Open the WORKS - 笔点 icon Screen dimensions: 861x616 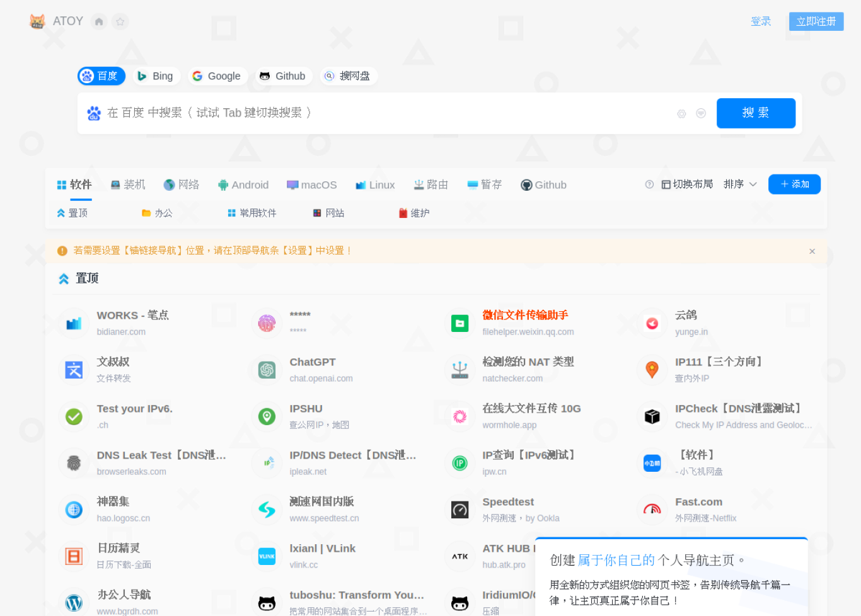point(74,323)
